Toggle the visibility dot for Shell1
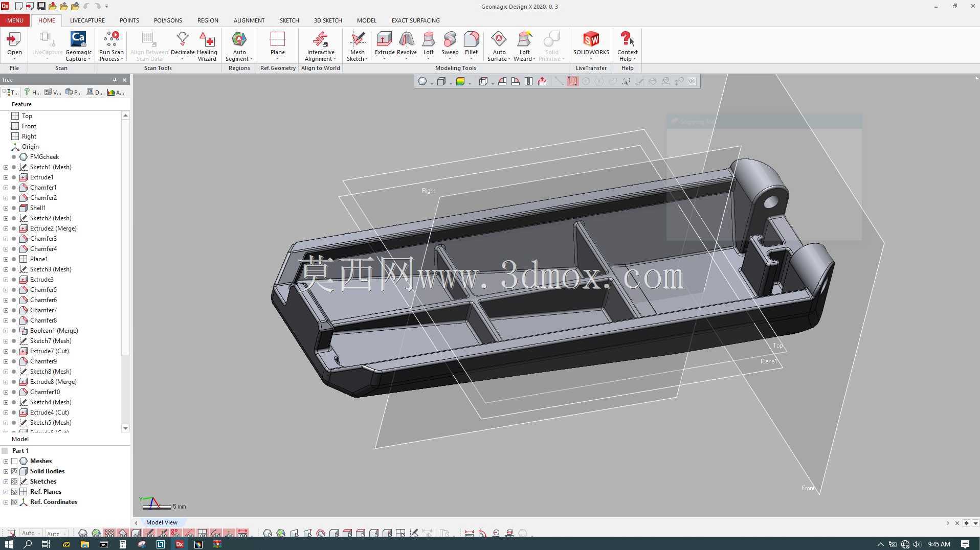Viewport: 980px width, 550px height. point(14,208)
